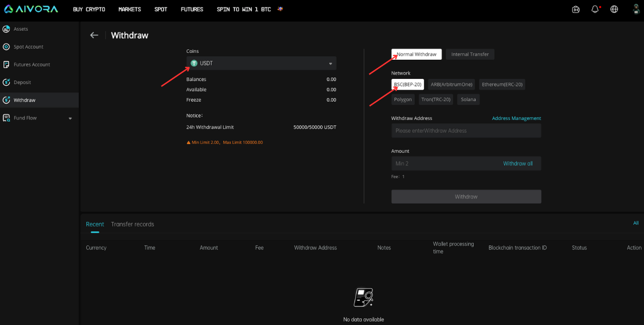Click the min limit warning triangle
The height and width of the screenshot is (325, 644).
click(x=188, y=142)
